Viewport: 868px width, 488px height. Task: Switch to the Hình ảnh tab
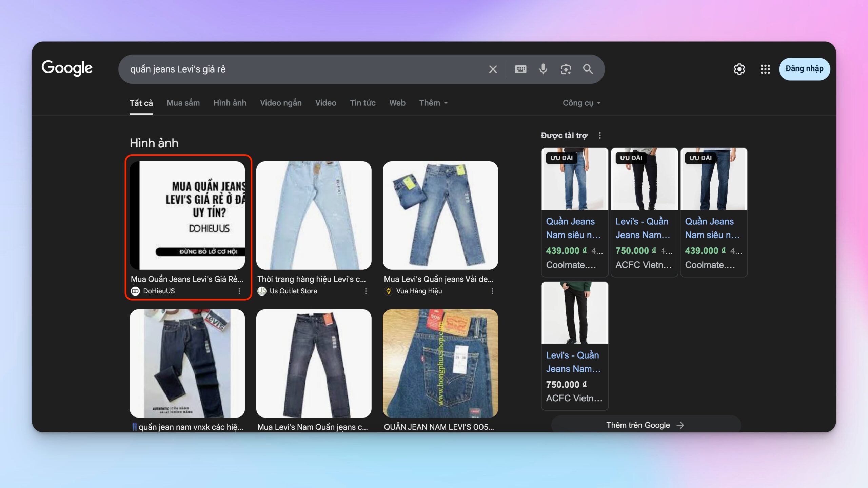[x=230, y=103]
